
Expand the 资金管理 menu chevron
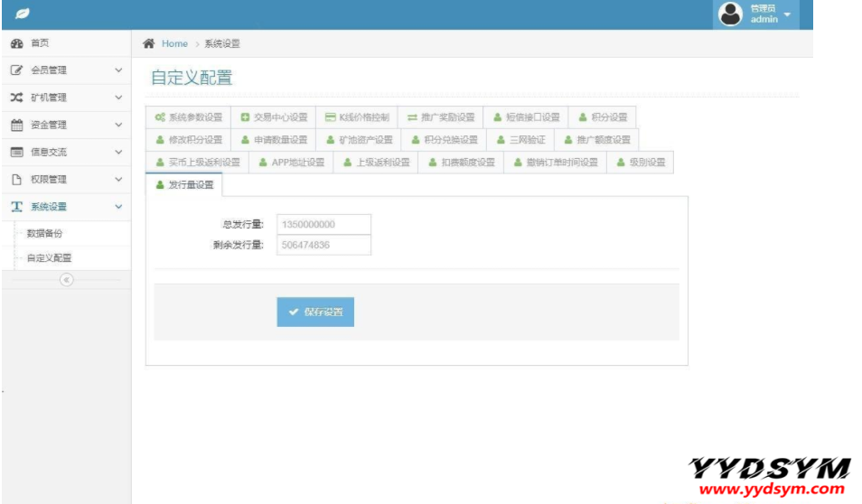tap(118, 125)
